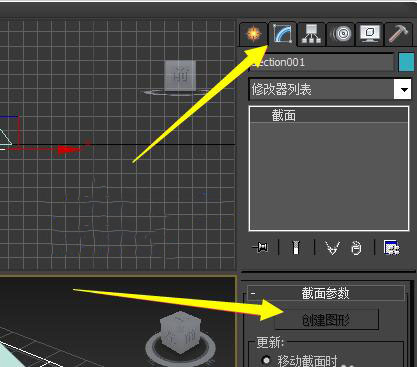Viewport: 417px width, 367px height.
Task: Open the Display panel tab
Action: [369, 34]
